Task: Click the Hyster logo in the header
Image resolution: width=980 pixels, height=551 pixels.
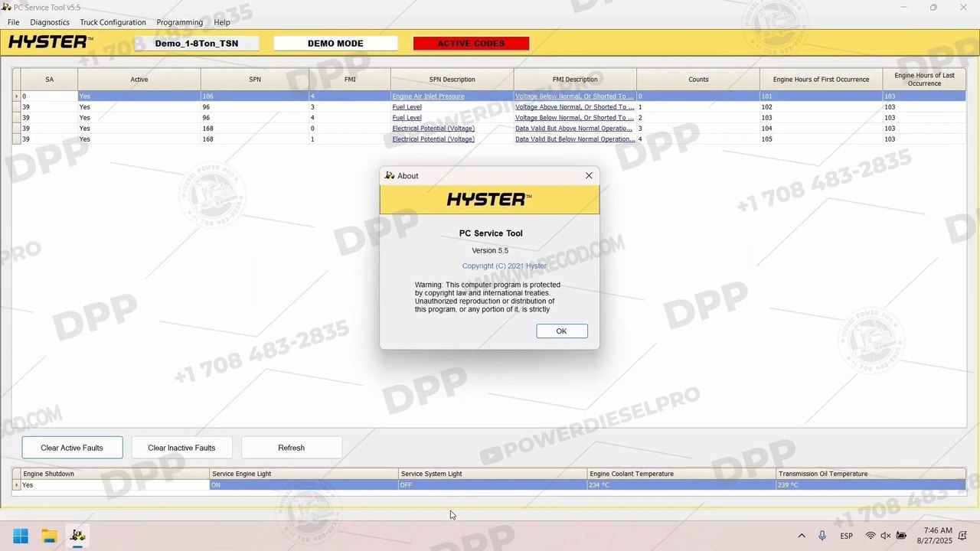Action: pos(51,42)
